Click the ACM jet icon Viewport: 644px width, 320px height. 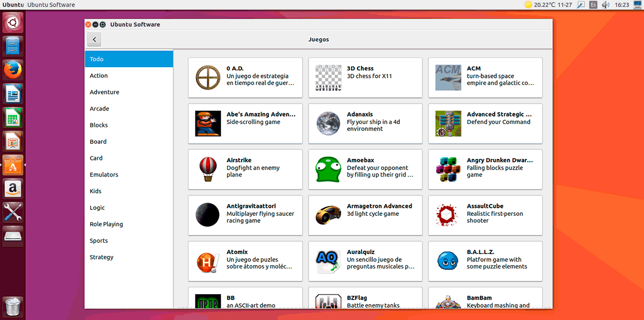click(x=448, y=78)
